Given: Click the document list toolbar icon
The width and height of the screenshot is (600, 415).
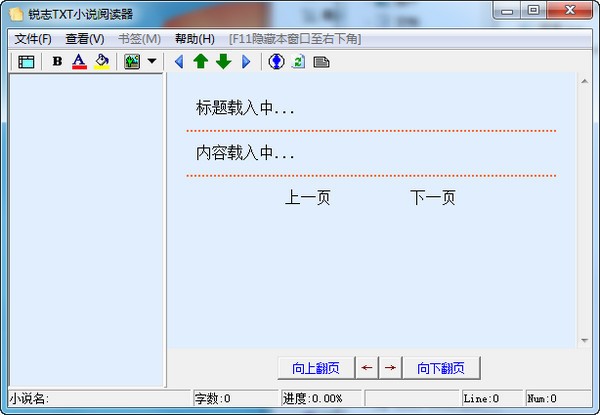Looking at the screenshot, I should pyautogui.click(x=321, y=62).
